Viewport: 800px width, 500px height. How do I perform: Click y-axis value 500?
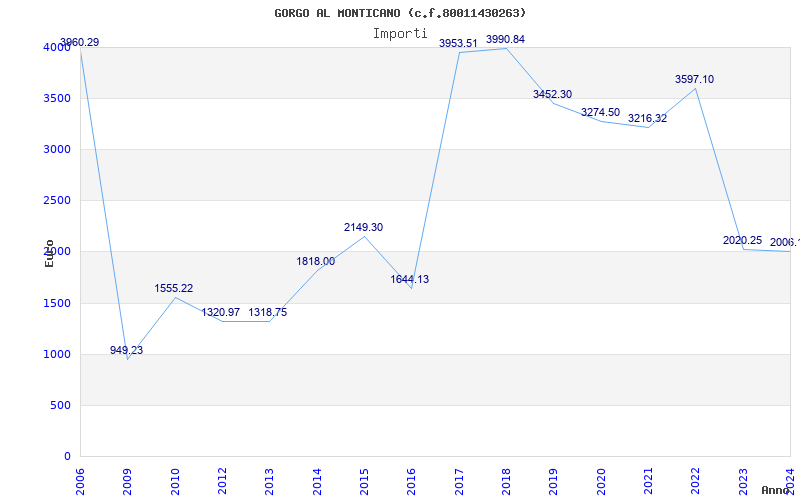61,406
